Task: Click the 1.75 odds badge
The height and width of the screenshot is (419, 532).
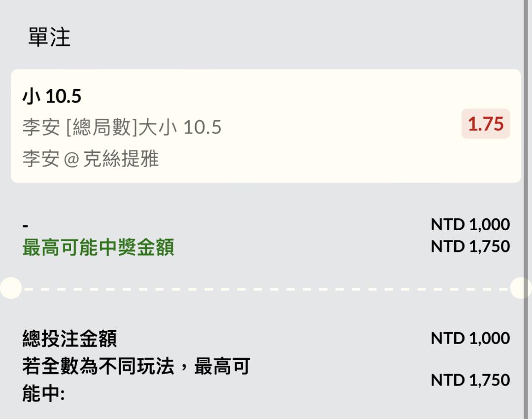Action: tap(486, 124)
